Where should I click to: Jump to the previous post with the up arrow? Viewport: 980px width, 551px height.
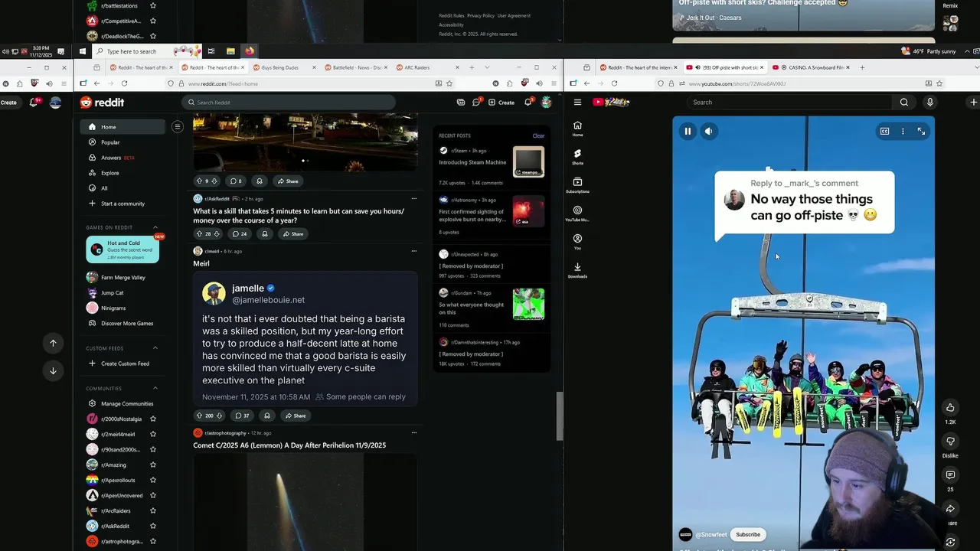click(53, 343)
